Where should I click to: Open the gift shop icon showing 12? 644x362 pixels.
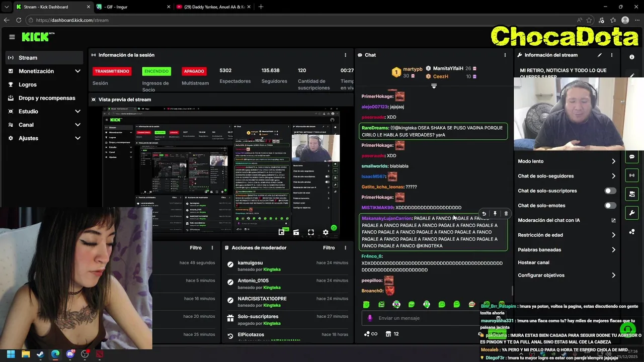392,334
